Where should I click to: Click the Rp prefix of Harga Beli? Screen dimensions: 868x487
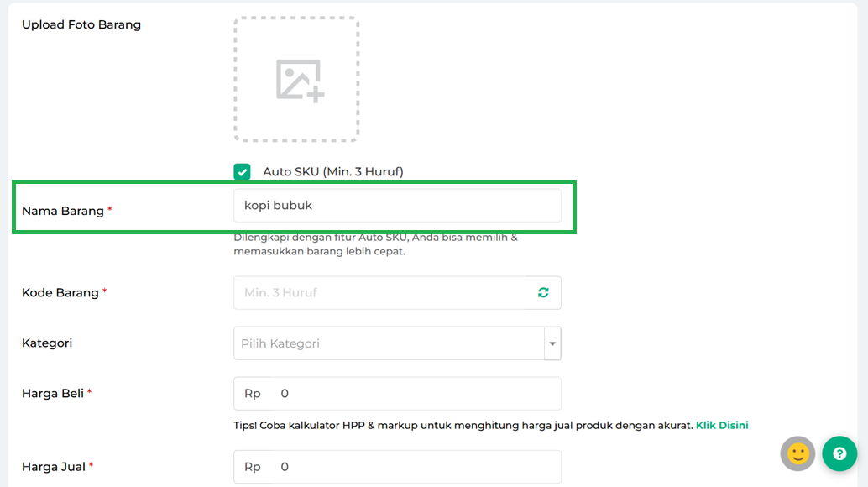253,394
